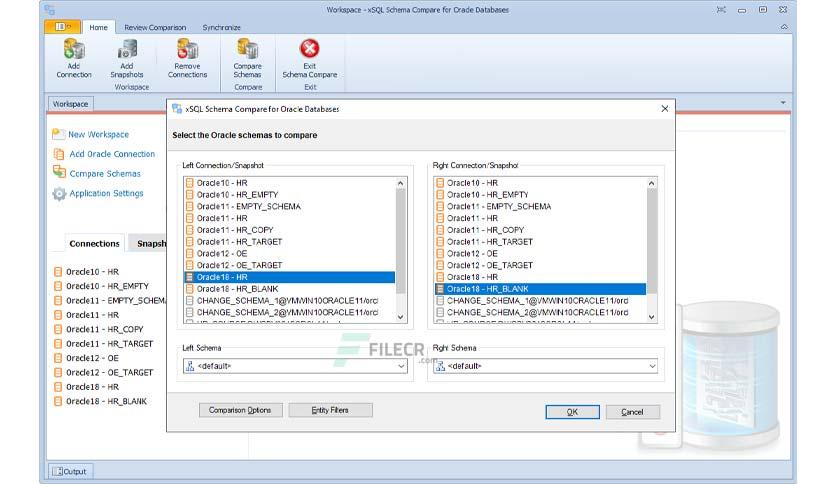The height and width of the screenshot is (484, 836).
Task: Click the Output panel icon
Action: 58,471
